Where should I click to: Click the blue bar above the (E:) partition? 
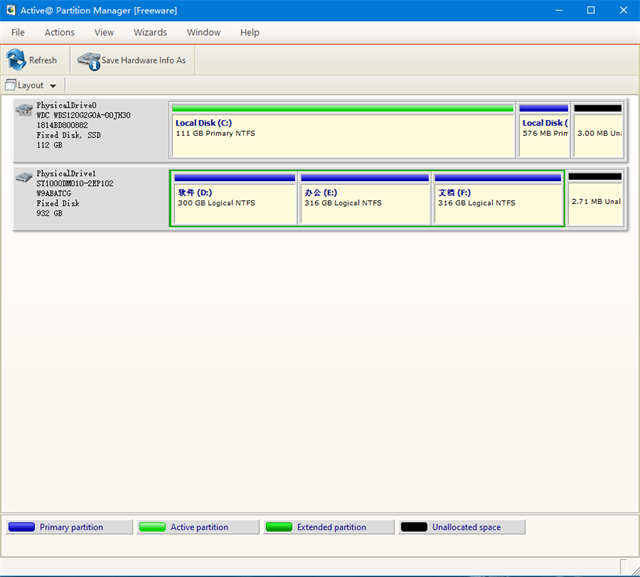(365, 178)
